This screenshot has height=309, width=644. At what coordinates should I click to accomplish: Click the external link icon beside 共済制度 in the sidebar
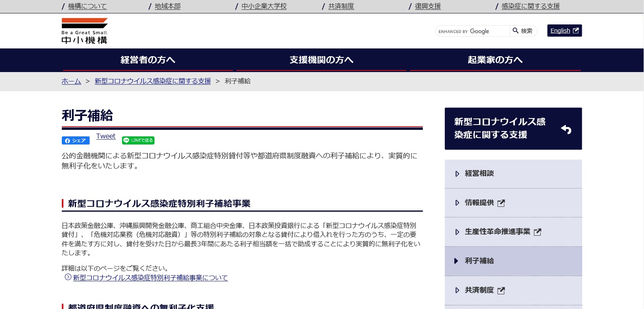501,291
